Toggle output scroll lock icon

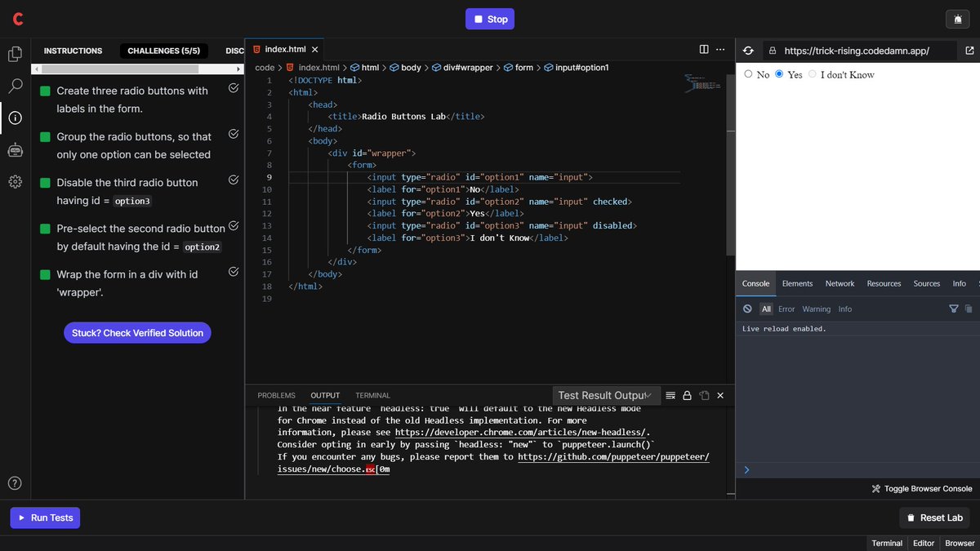[687, 395]
